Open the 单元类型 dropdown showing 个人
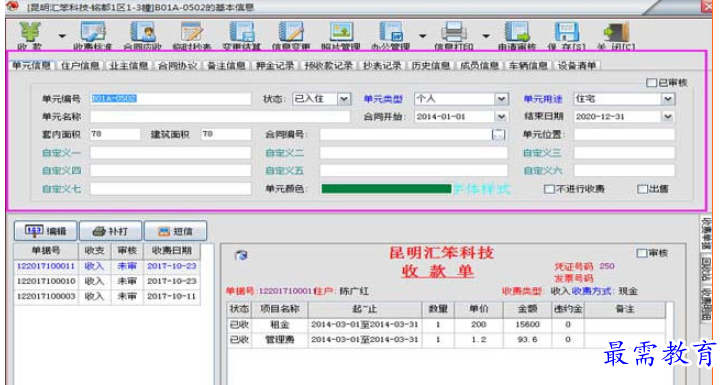Screen dimensions: 725x385 click(501, 99)
